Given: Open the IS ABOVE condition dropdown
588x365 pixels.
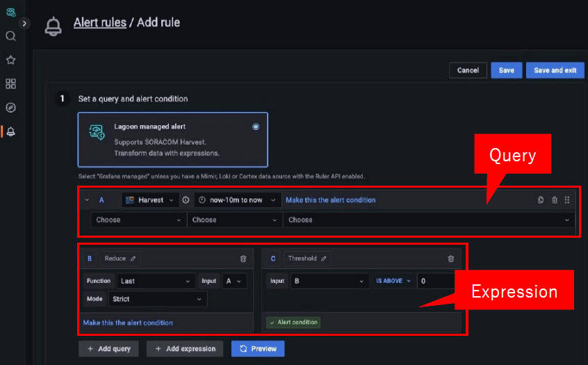Looking at the screenshot, I should [x=393, y=281].
